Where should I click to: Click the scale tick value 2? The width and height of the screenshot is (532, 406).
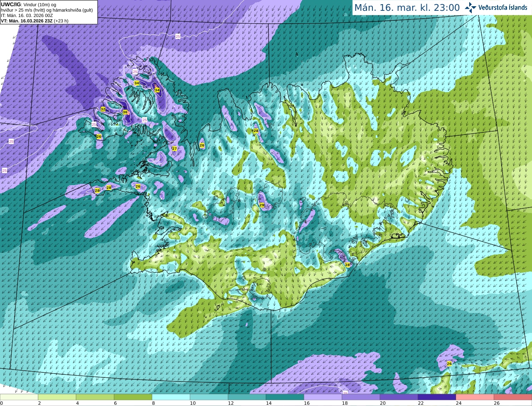pos(39,403)
